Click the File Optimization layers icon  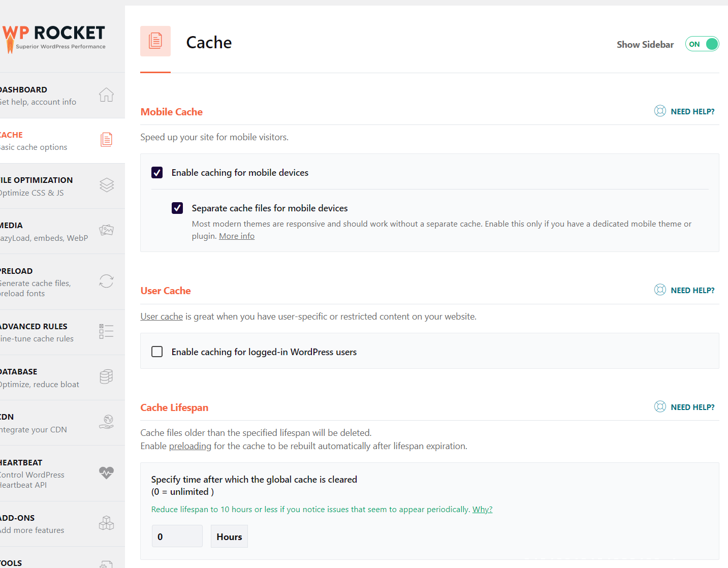(106, 185)
